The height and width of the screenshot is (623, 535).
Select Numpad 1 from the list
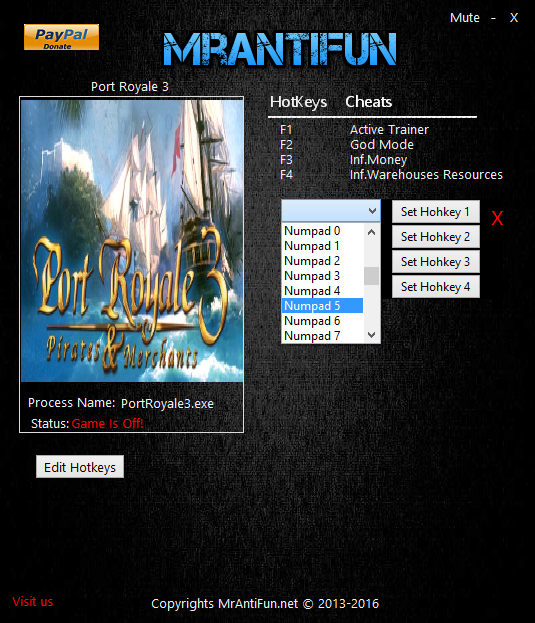[x=322, y=246]
